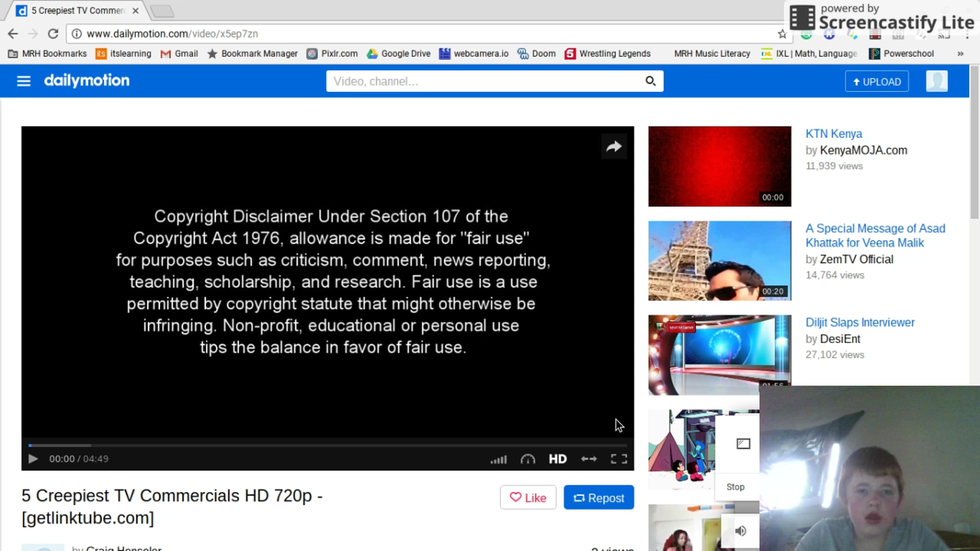Expand the bookmarks bar overflow chevron
Screen dimensions: 980x551
point(960,53)
